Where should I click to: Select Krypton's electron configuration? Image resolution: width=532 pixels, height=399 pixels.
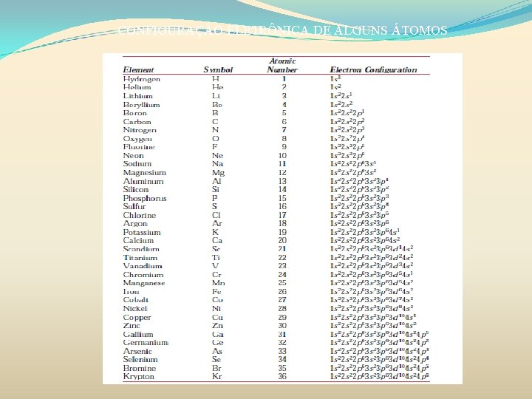[x=380, y=376]
